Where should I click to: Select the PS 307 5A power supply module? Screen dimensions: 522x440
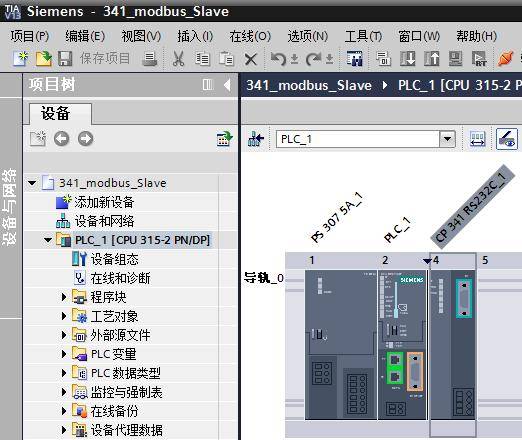coord(341,345)
